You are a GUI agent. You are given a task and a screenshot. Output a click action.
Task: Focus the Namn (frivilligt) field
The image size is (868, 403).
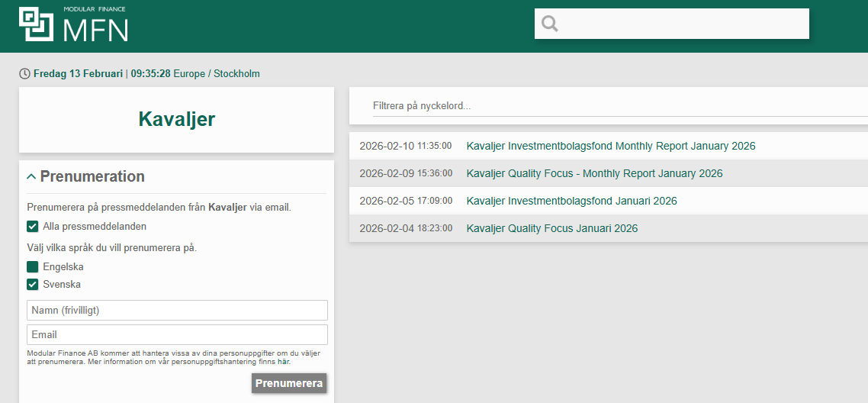(177, 311)
